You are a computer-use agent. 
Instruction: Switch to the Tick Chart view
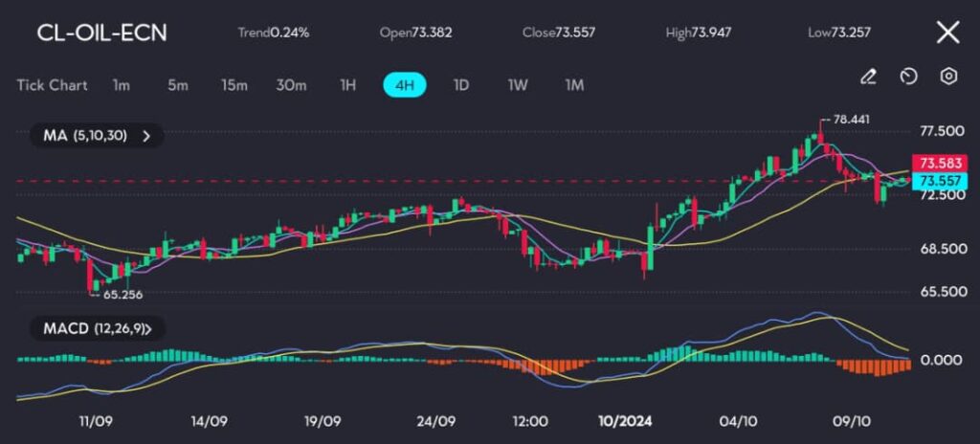coord(52,85)
